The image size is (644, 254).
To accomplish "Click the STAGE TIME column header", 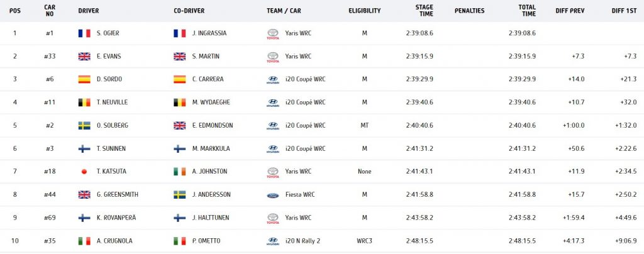I will 425,11.
